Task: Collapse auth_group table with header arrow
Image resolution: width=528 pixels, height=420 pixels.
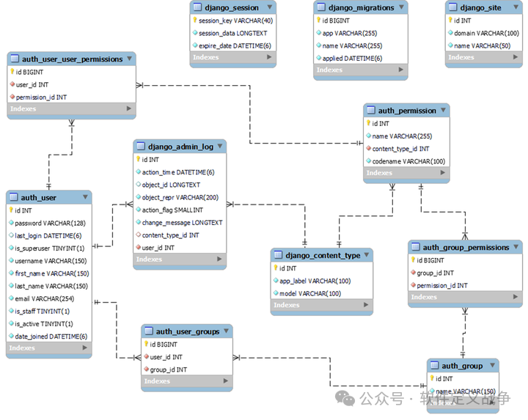Action: tap(492, 365)
